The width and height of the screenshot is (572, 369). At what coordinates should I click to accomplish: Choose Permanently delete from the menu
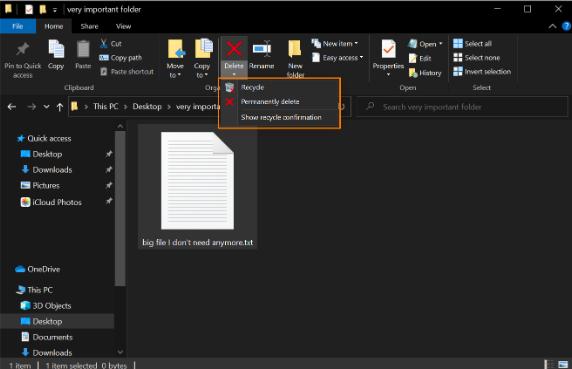[x=270, y=102]
